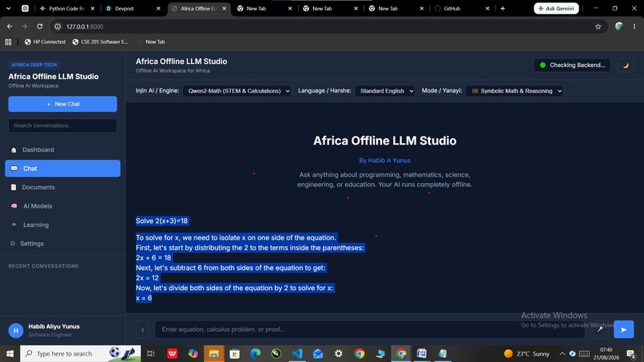Click the Learning graduation cap icon
The height and width of the screenshot is (362, 644).
tap(14, 225)
